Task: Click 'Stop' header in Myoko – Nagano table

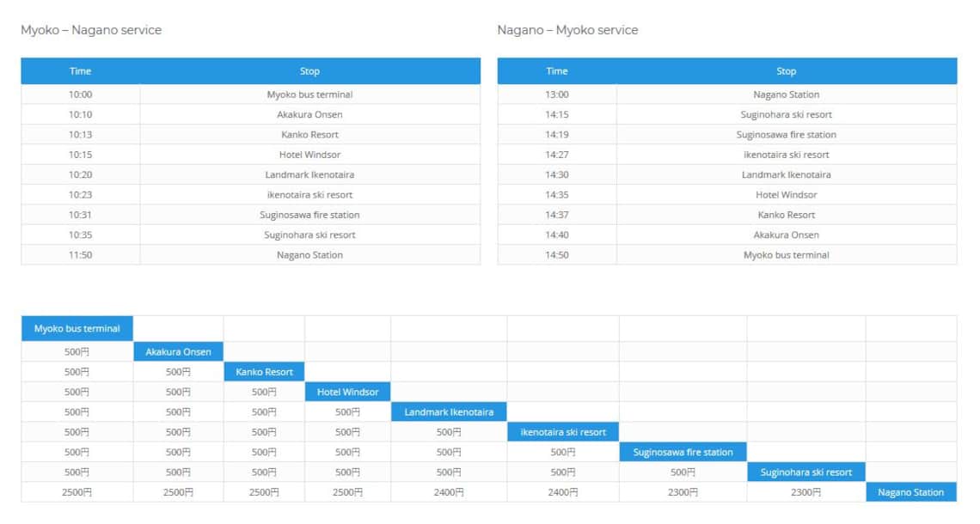Action: pos(310,71)
